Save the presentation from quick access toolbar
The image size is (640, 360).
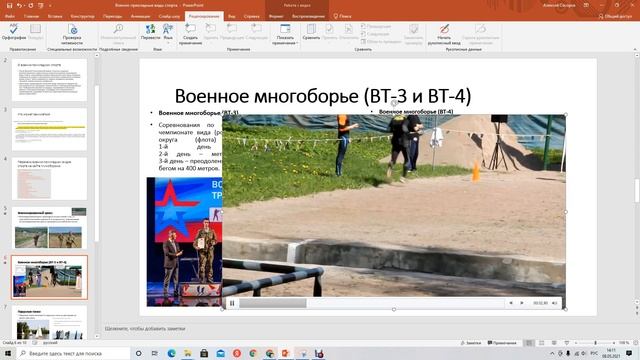click(9, 5)
